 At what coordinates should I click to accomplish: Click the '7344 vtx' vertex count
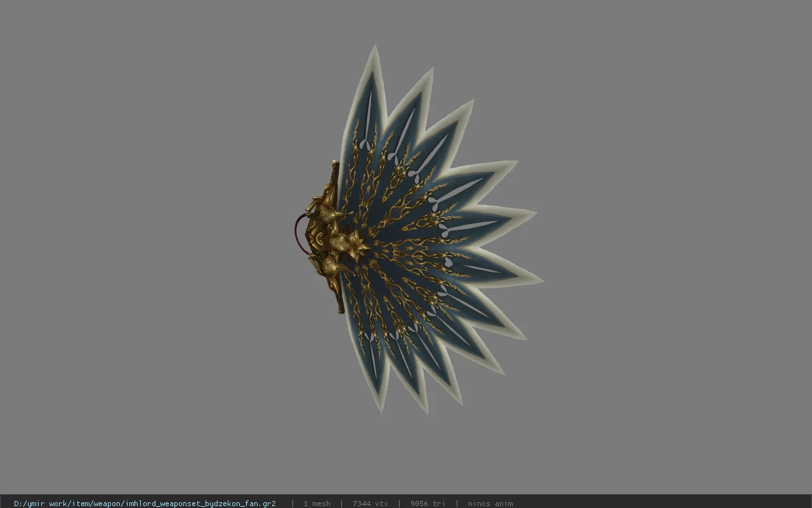(x=370, y=504)
